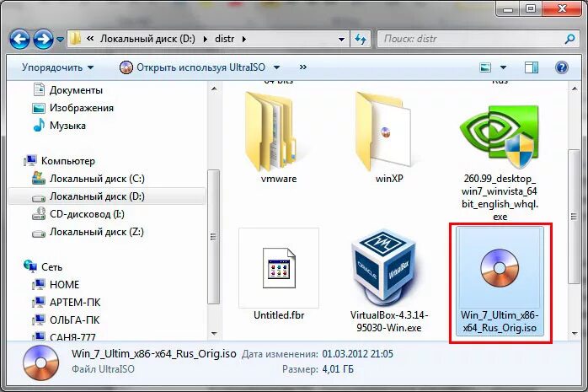The height and width of the screenshot is (392, 588).
Task: Change view with the view icon button
Action: [x=485, y=67]
